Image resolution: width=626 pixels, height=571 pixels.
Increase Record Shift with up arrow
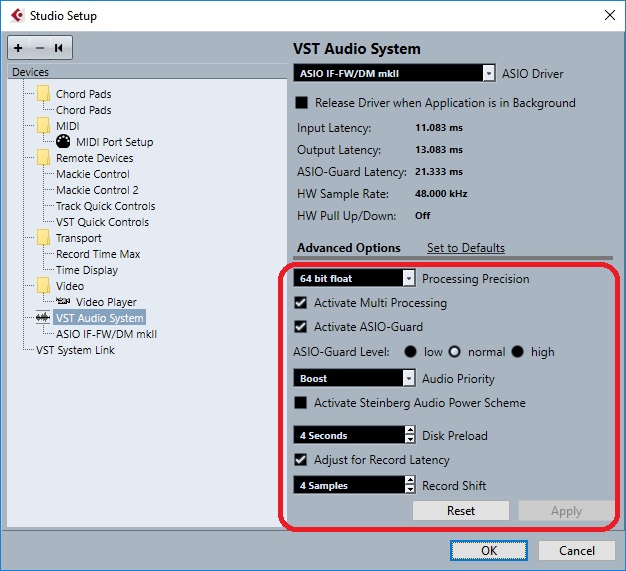(410, 480)
